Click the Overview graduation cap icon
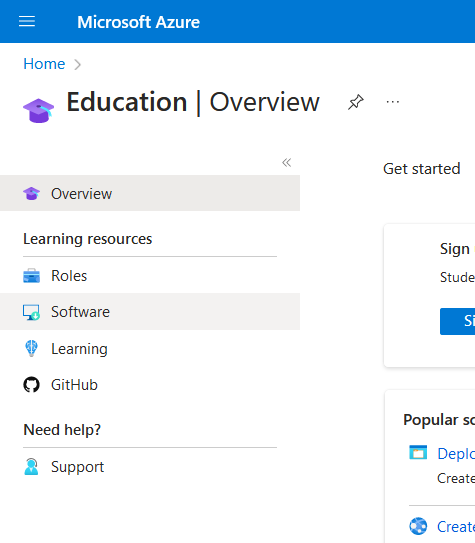475x543 pixels. (x=32, y=193)
